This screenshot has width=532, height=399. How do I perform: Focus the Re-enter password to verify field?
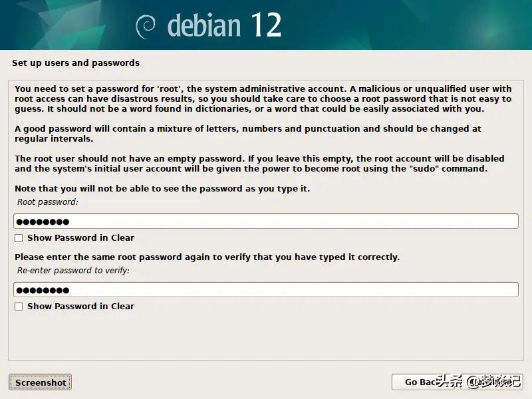tap(266, 290)
